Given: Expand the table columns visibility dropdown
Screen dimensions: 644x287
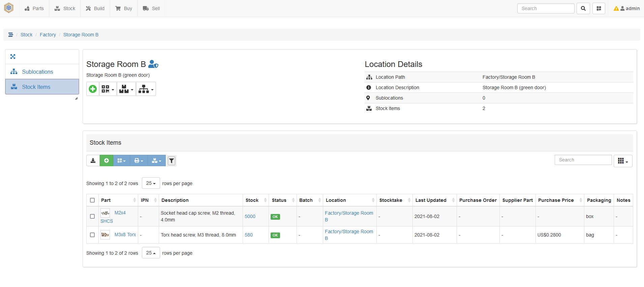Looking at the screenshot, I should pos(623,161).
